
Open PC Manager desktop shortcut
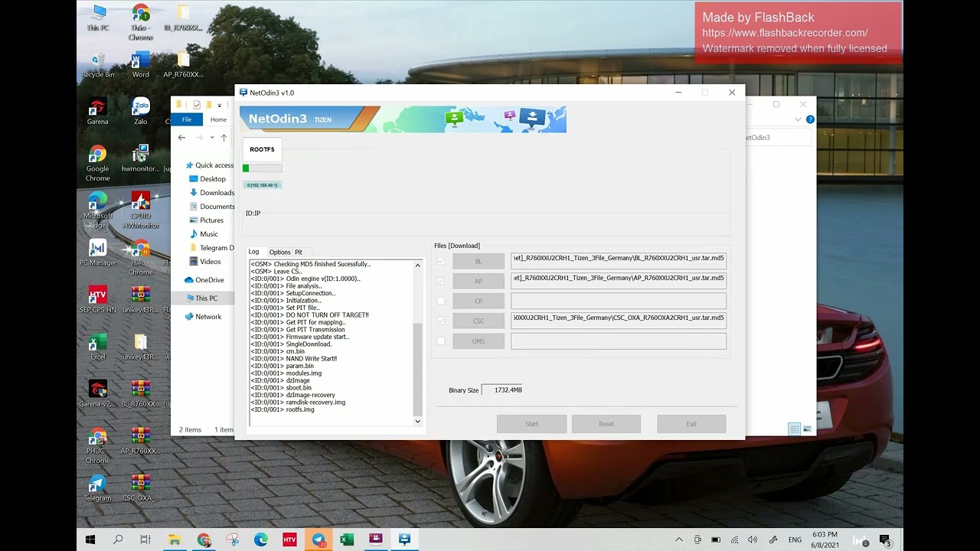click(98, 253)
